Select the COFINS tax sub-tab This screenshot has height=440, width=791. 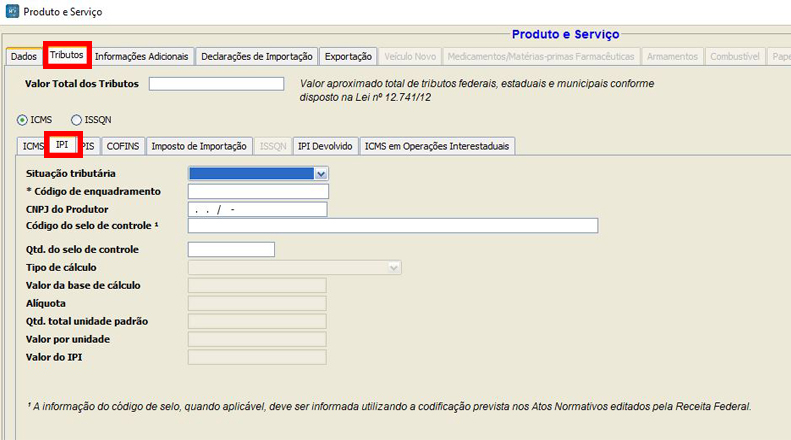coord(123,146)
